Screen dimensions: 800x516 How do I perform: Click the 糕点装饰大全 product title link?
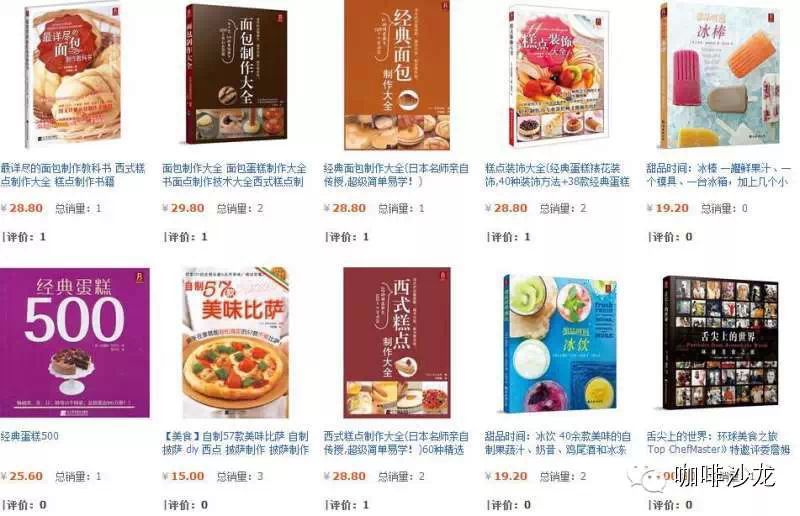[x=558, y=175]
